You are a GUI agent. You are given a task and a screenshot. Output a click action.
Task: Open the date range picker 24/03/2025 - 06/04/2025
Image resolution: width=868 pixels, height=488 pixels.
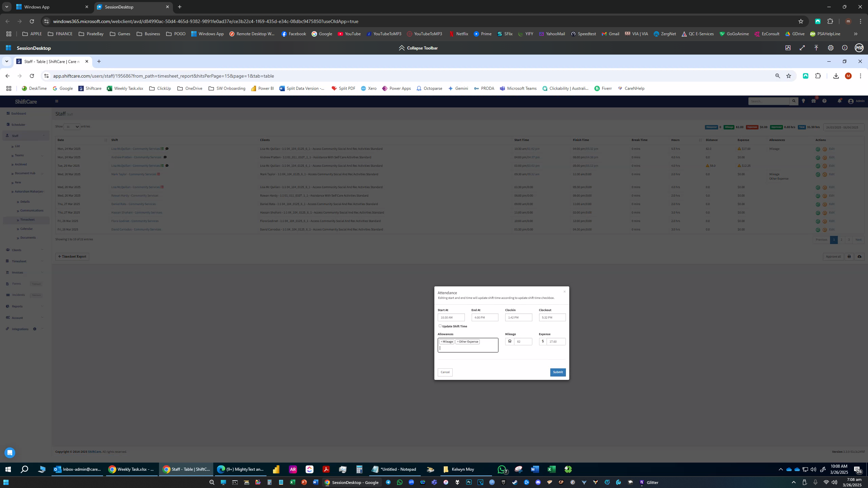point(844,127)
